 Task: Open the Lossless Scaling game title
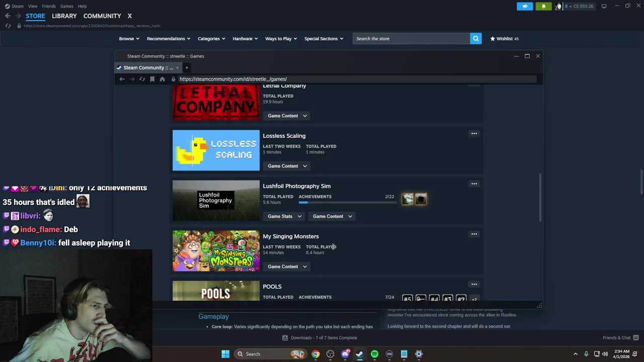click(284, 136)
